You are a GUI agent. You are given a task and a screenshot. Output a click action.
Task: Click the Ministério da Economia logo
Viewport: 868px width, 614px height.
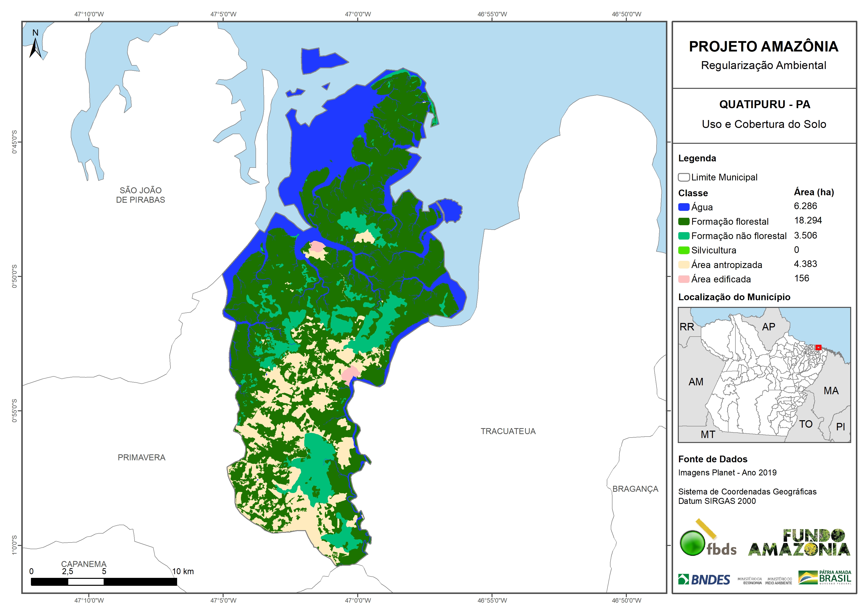pos(749,581)
